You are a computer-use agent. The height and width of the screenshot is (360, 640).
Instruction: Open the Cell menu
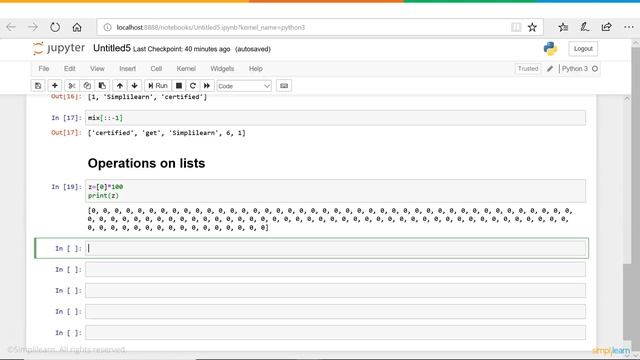click(156, 69)
